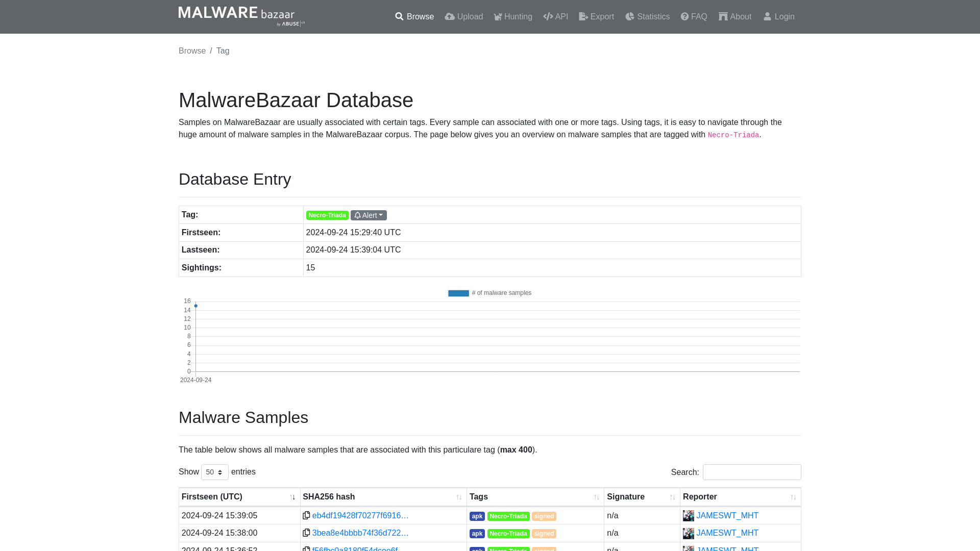Open the Statistics nav item
Screen dimensions: 980x551
coord(647,17)
